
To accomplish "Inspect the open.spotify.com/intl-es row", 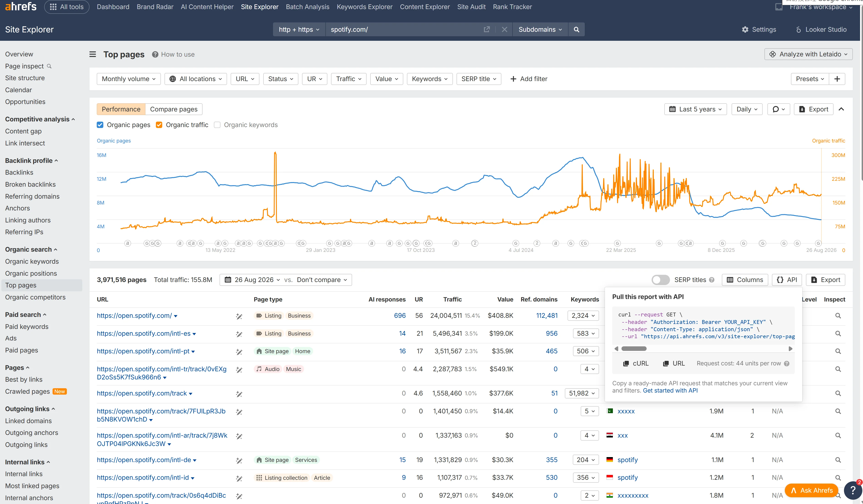I will click(x=838, y=333).
